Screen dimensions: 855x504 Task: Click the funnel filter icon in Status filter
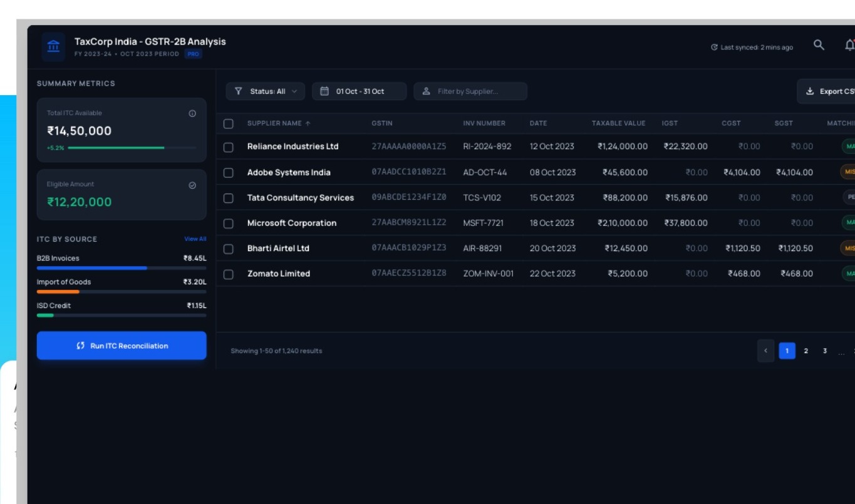coord(238,91)
